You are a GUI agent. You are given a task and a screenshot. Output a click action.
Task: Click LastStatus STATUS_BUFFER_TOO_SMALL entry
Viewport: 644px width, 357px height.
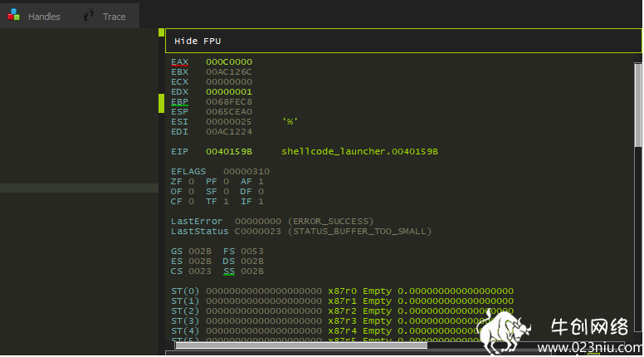tap(301, 232)
